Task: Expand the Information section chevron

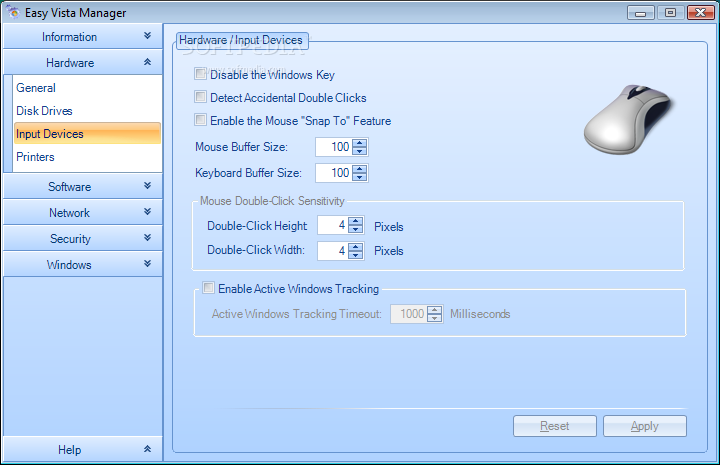Action: 147,36
